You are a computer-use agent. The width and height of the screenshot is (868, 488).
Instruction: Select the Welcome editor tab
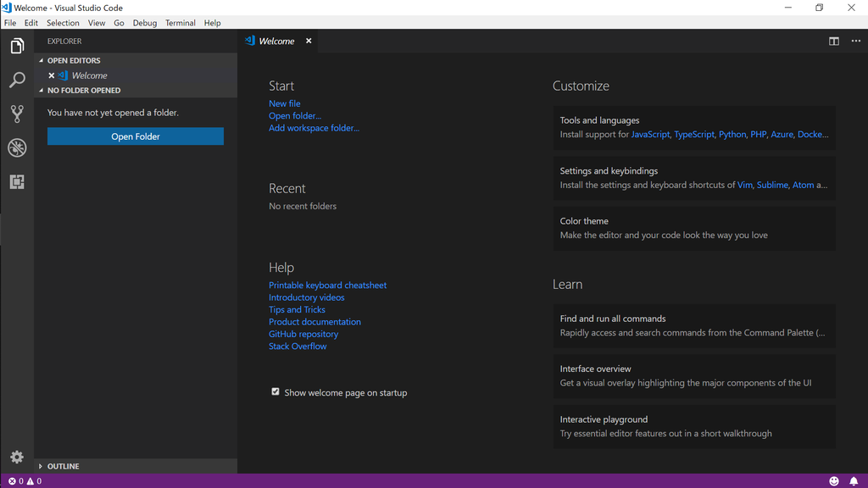[x=277, y=41]
